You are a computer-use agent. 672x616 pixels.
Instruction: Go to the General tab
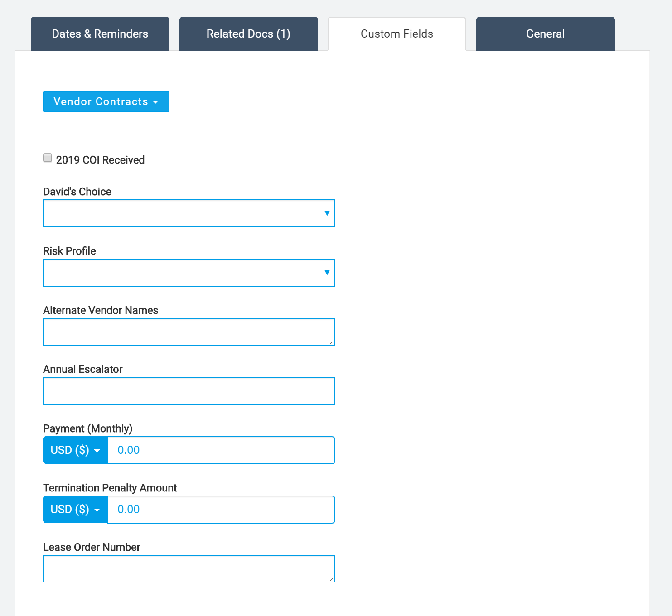tap(546, 34)
